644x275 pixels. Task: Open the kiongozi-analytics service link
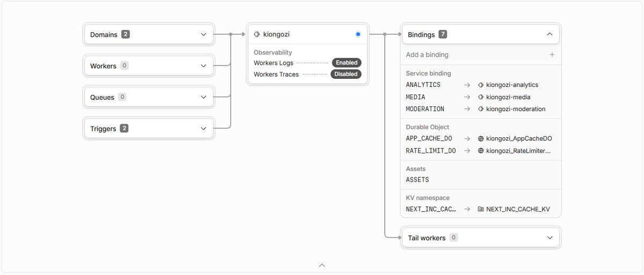click(512, 85)
